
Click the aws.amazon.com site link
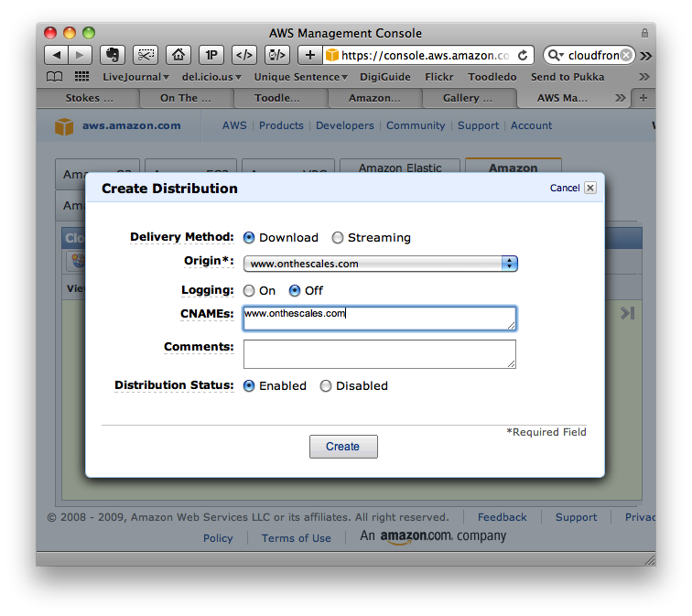132,125
